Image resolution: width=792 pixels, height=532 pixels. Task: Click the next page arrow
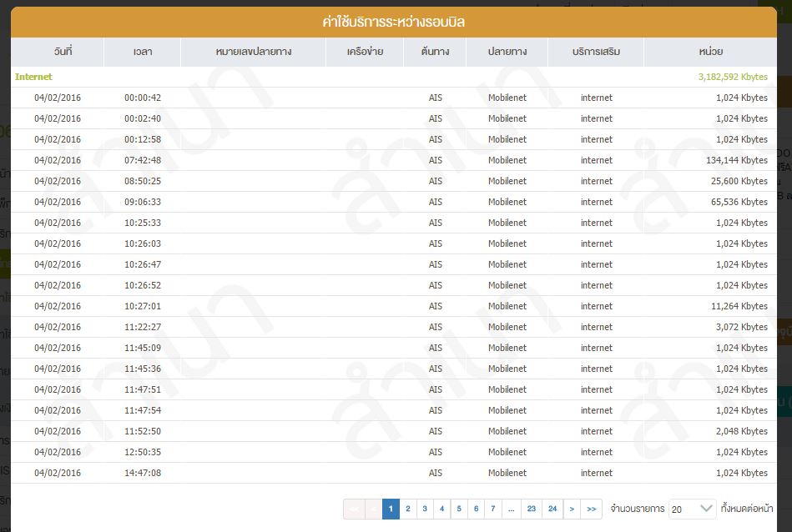572,509
